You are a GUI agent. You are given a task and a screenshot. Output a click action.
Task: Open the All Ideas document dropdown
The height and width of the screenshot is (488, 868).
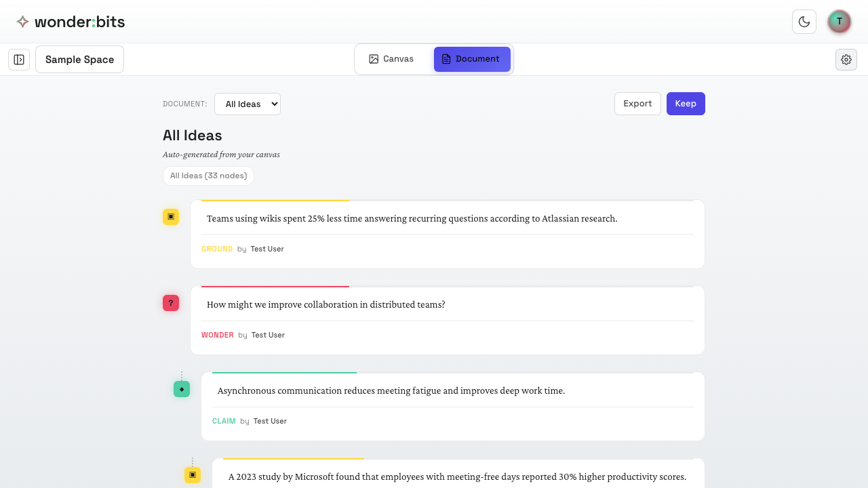(x=248, y=104)
